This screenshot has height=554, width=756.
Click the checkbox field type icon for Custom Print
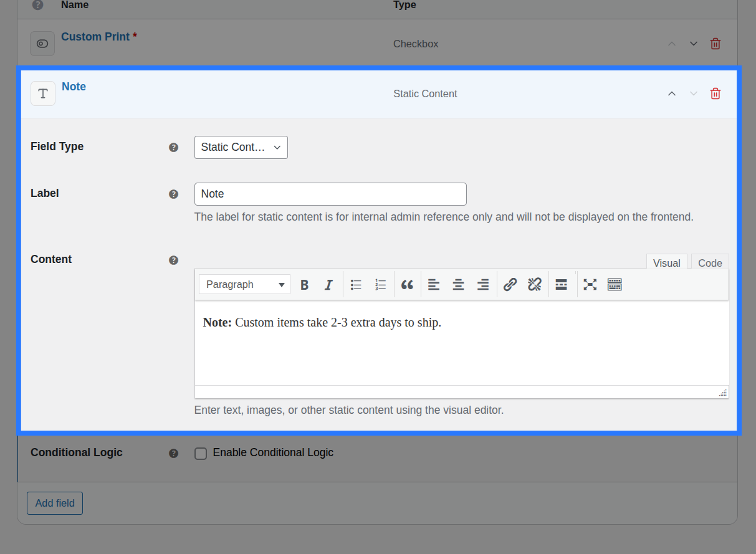[42, 44]
